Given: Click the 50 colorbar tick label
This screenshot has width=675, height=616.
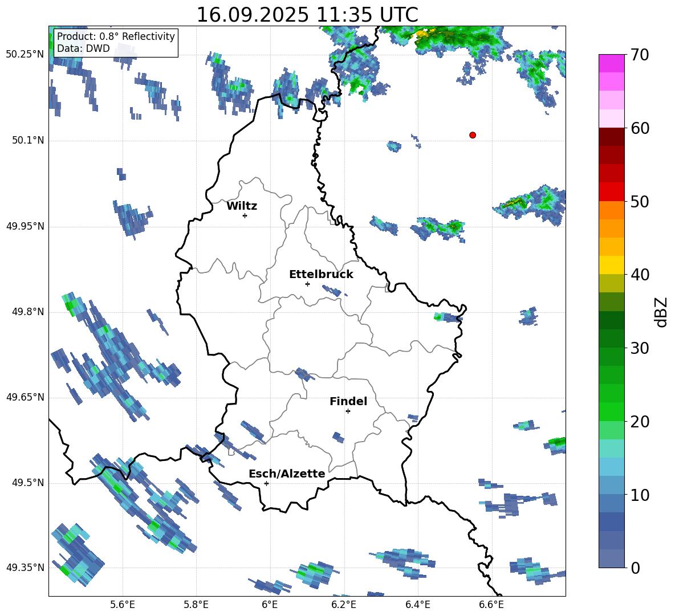Looking at the screenshot, I should (639, 201).
